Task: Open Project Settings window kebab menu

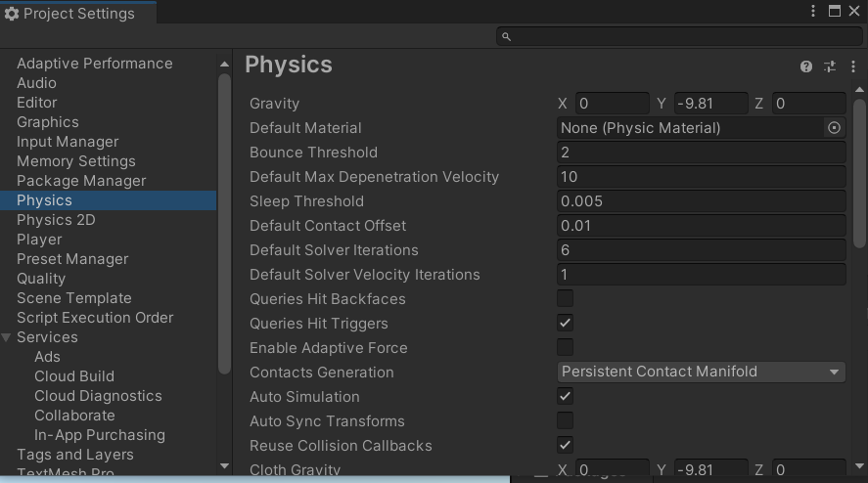Action: 812,11
